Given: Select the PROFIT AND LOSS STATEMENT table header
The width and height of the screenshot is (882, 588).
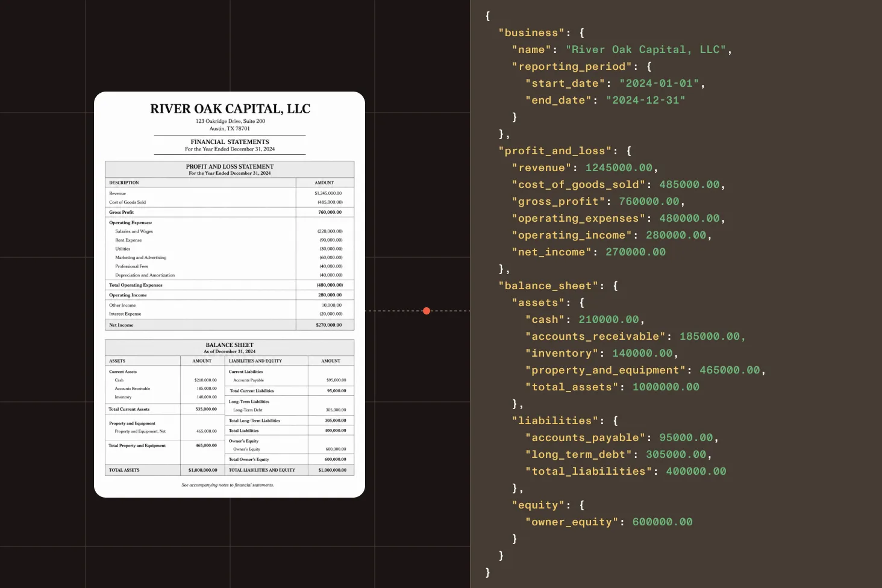Looking at the screenshot, I should click(x=230, y=166).
